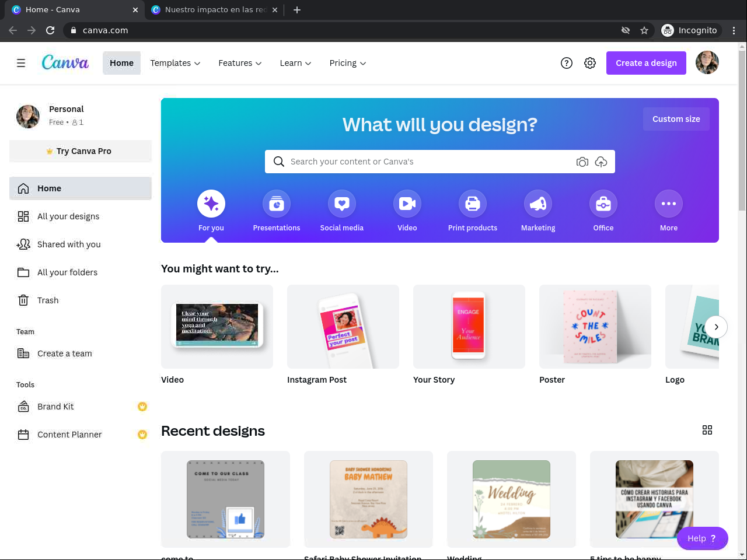The height and width of the screenshot is (560, 747).
Task: Click the Brand Kit pro crown badge
Action: pyautogui.click(x=142, y=407)
